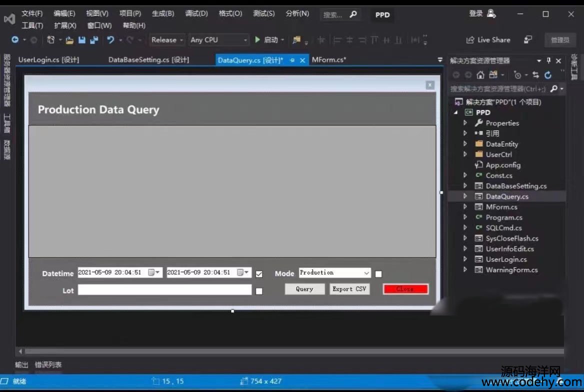Image resolution: width=584 pixels, height=392 pixels.
Task: Click the Live Share icon
Action: [470, 40]
